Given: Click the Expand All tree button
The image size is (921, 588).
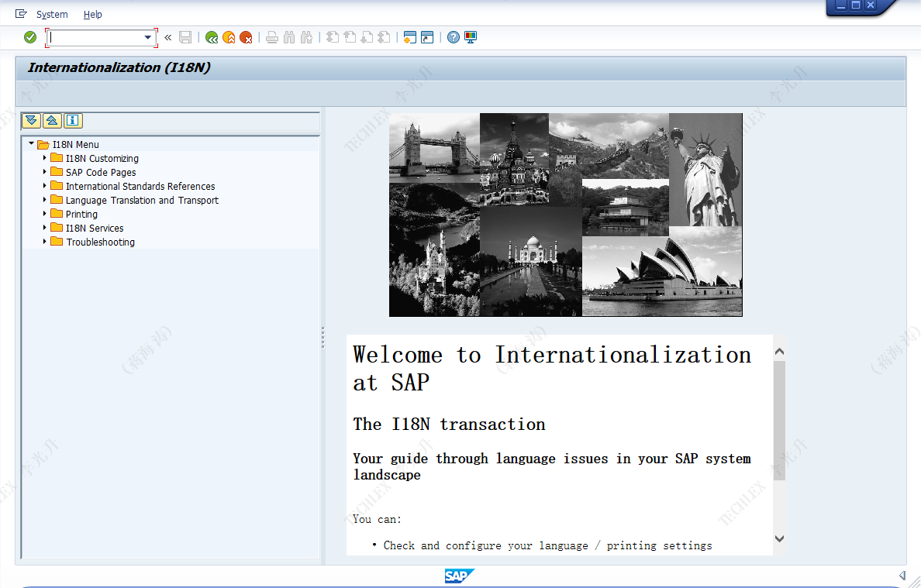Looking at the screenshot, I should [x=31, y=121].
